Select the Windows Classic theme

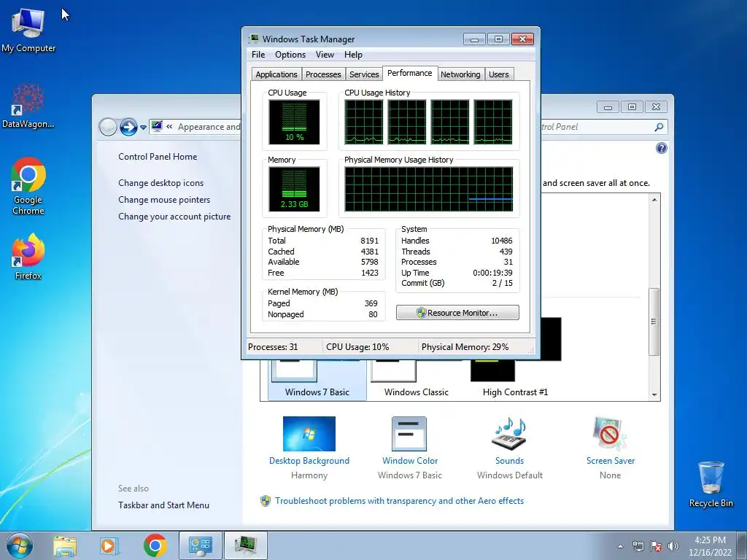(x=416, y=380)
